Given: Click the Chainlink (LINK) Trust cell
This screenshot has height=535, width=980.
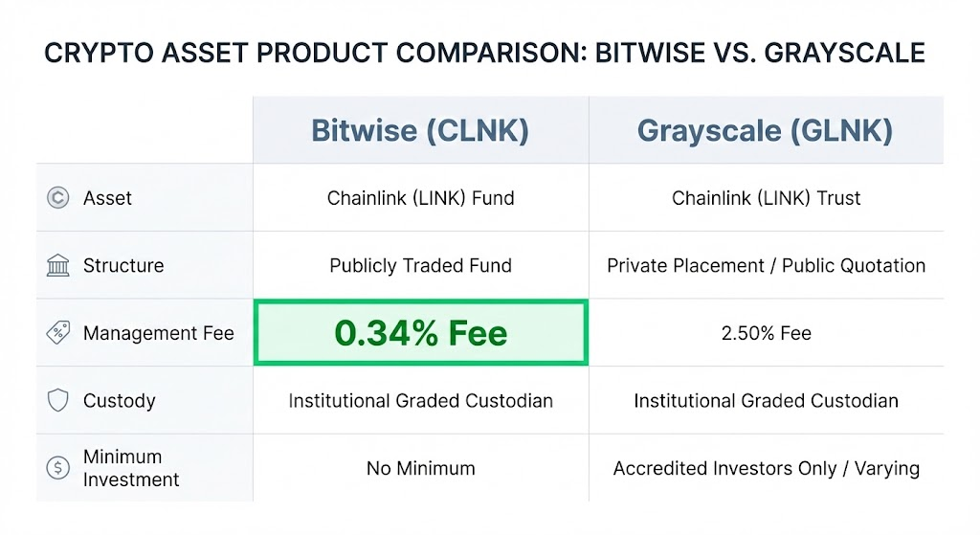Looking at the screenshot, I should pyautogui.click(x=766, y=198).
